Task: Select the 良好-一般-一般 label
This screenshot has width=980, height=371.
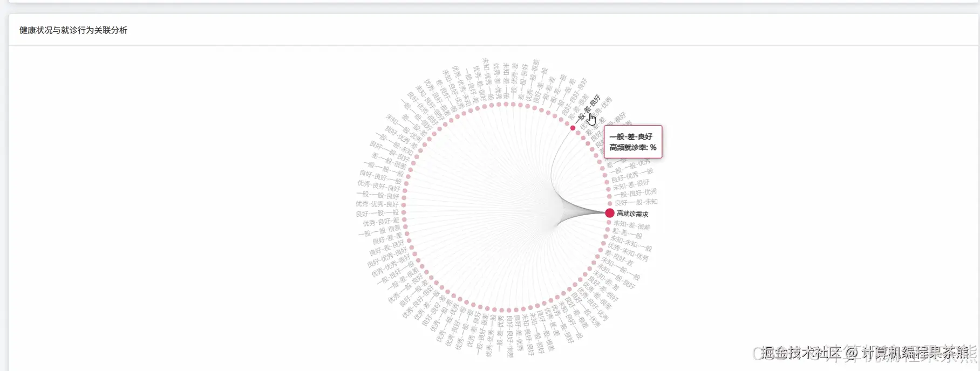Action: tap(377, 214)
